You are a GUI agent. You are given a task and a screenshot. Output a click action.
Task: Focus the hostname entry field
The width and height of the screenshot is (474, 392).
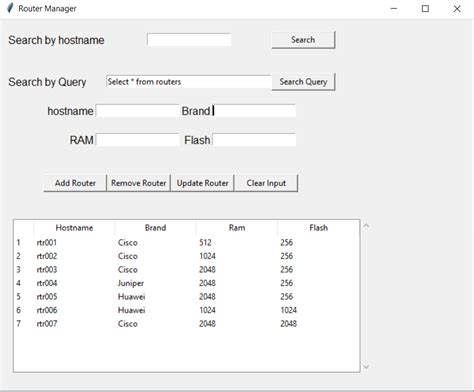[x=137, y=111]
